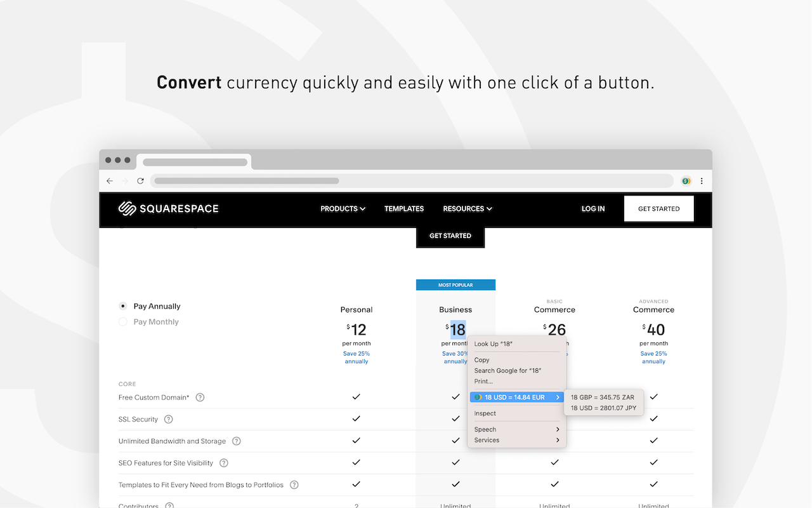Screen dimensions: 812x508
Task: Click the browser back arrow
Action: click(x=109, y=180)
